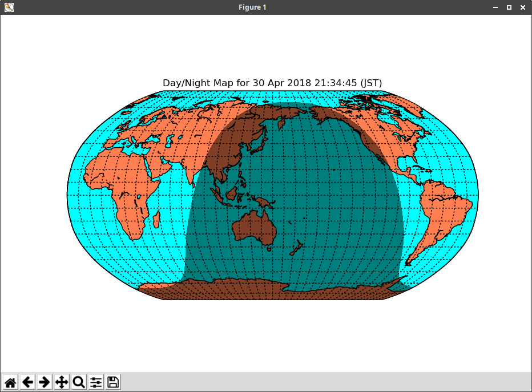Viewport: 532px width, 392px height.
Task: Maximize the Figure 1 window
Action: (509, 7)
